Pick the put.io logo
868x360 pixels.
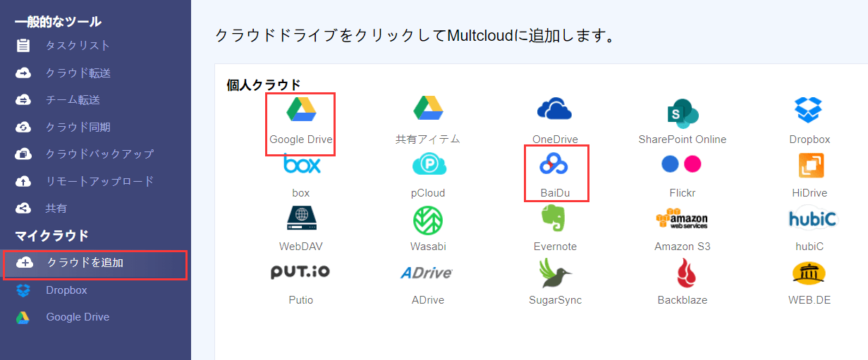click(300, 272)
